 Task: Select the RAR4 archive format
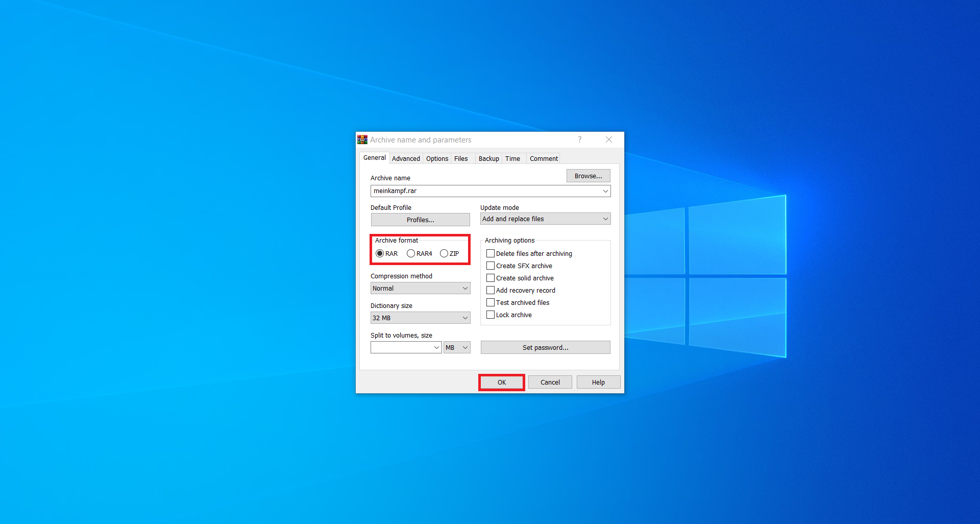pyautogui.click(x=411, y=253)
